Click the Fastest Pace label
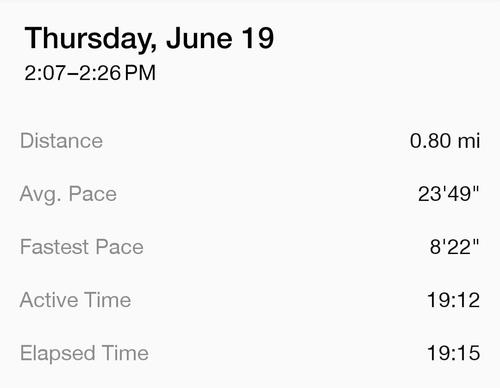The width and height of the screenshot is (500, 388). [x=82, y=247]
